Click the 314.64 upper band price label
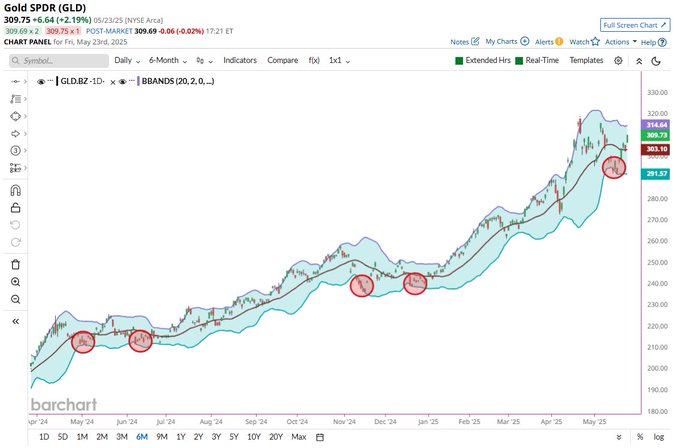 [657, 125]
